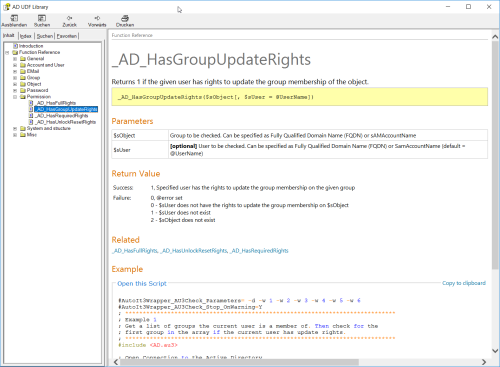Expand the System and structure node
The width and height of the screenshot is (500, 367).
pyautogui.click(x=15, y=128)
